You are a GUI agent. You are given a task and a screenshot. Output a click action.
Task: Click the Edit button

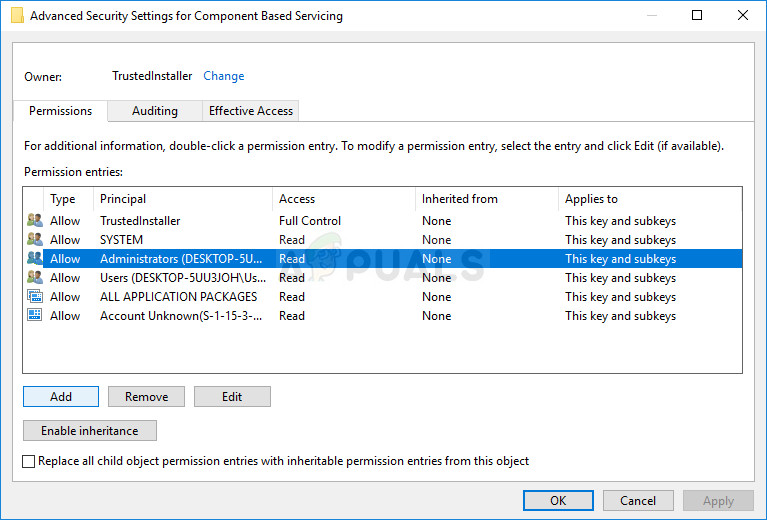232,397
